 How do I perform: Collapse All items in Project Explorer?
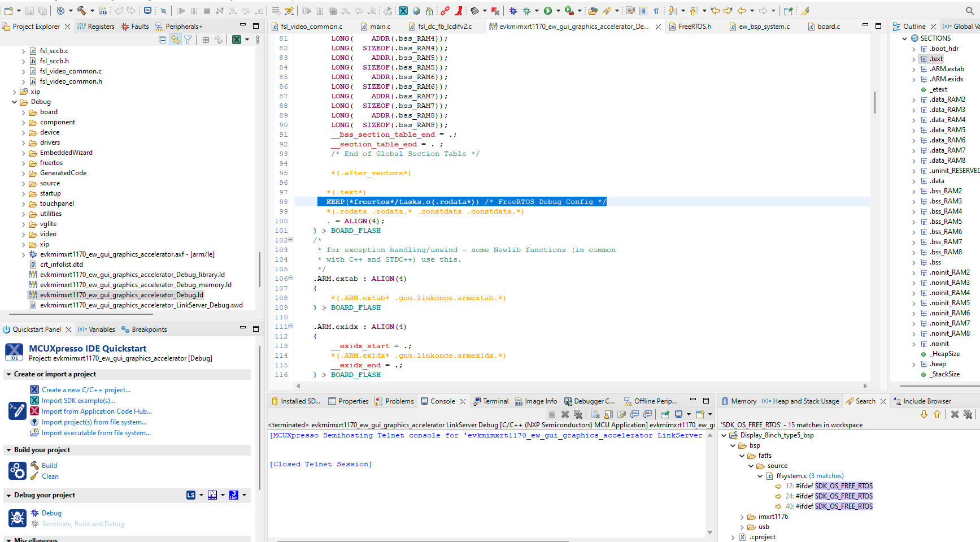point(163,40)
